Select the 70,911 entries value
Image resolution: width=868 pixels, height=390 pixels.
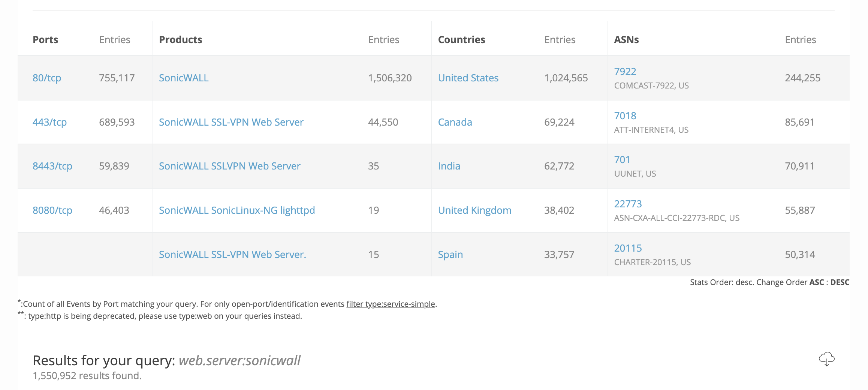point(800,166)
